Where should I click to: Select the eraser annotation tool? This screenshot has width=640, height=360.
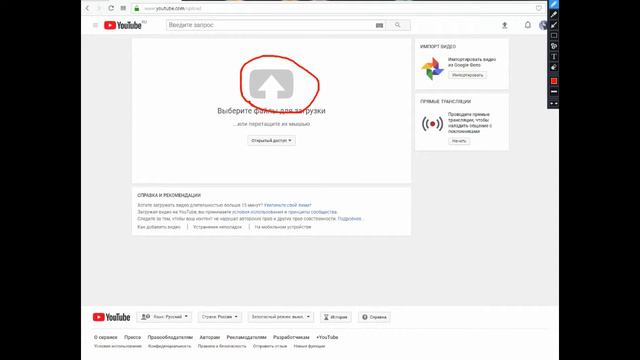tap(554, 67)
